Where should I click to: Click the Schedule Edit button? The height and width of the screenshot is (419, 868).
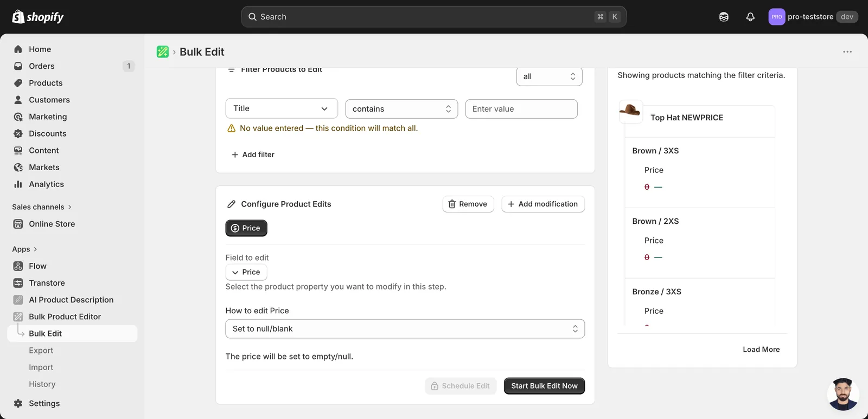click(x=461, y=386)
